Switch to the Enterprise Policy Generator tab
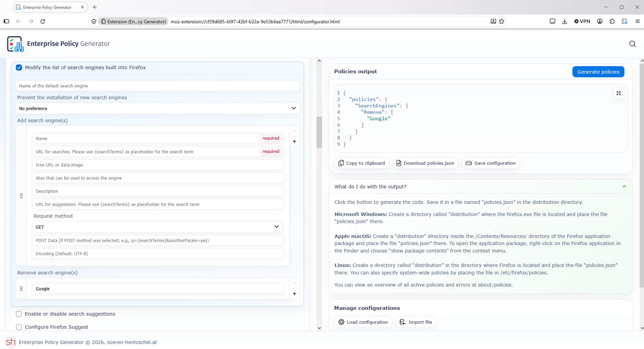644x349 pixels. click(47, 7)
